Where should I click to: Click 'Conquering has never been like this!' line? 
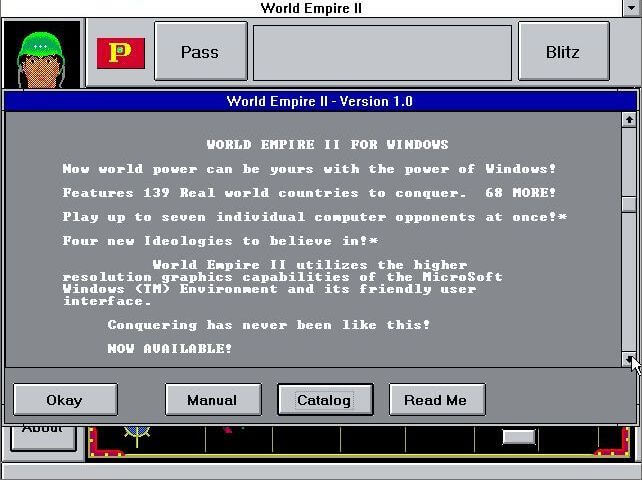coord(269,325)
